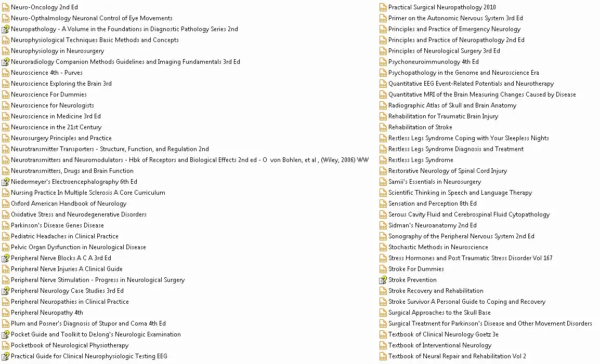Image resolution: width=600 pixels, height=364 pixels.
Task: Select Principles and Practice of Neuropathology 2nd Ed
Action: [456, 40]
